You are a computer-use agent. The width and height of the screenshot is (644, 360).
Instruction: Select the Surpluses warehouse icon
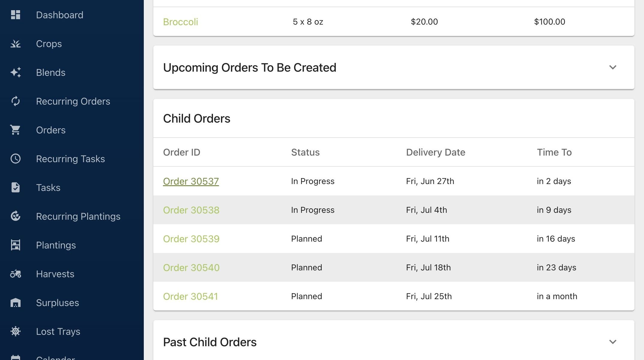(x=16, y=302)
